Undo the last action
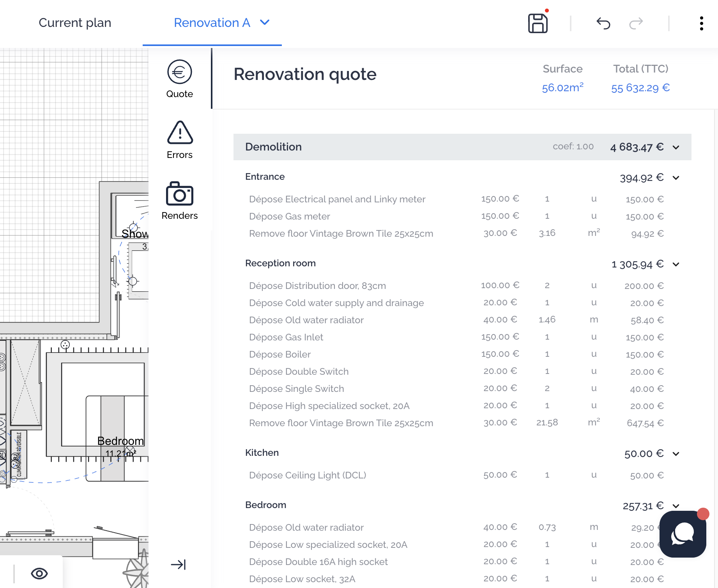Viewport: 718px width, 588px height. click(x=603, y=23)
